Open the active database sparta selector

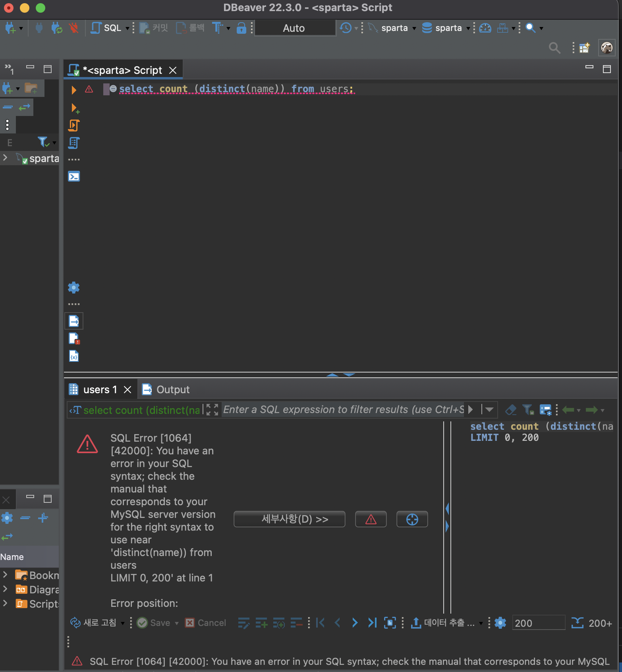[446, 28]
